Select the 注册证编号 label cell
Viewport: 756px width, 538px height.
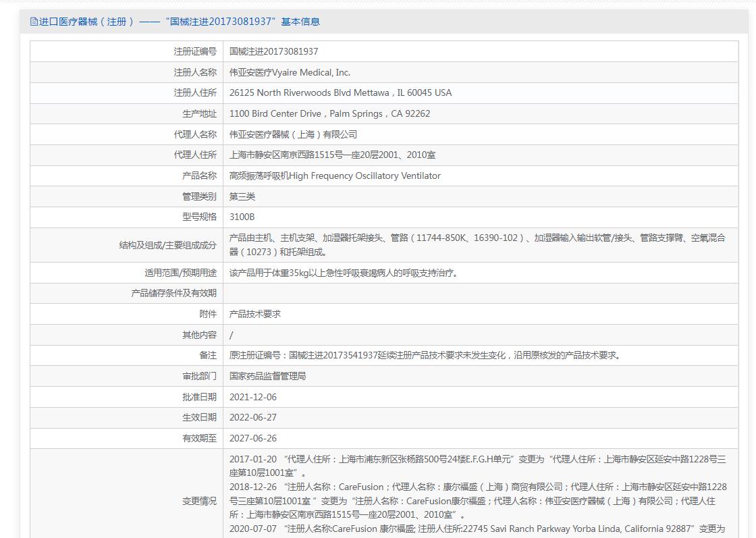coord(195,51)
